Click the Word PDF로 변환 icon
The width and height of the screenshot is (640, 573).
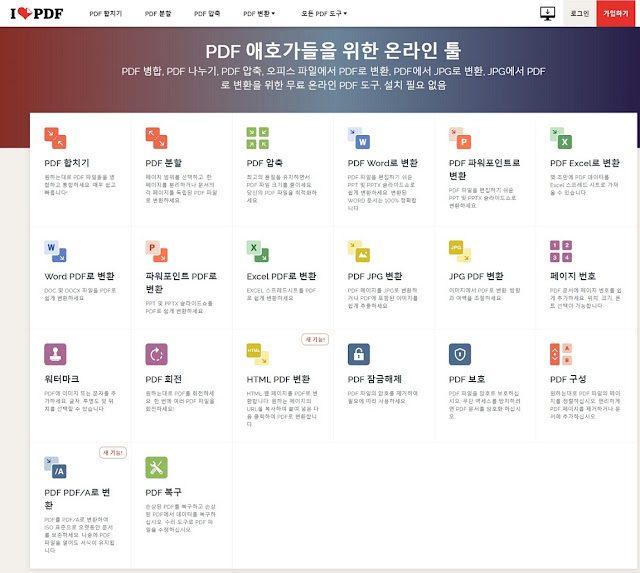[x=55, y=251]
